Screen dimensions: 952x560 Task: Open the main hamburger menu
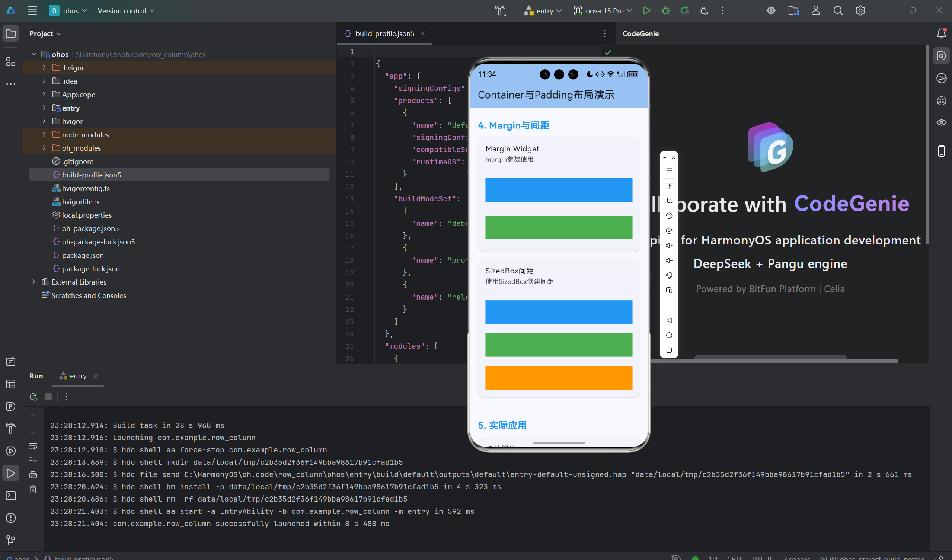32,10
